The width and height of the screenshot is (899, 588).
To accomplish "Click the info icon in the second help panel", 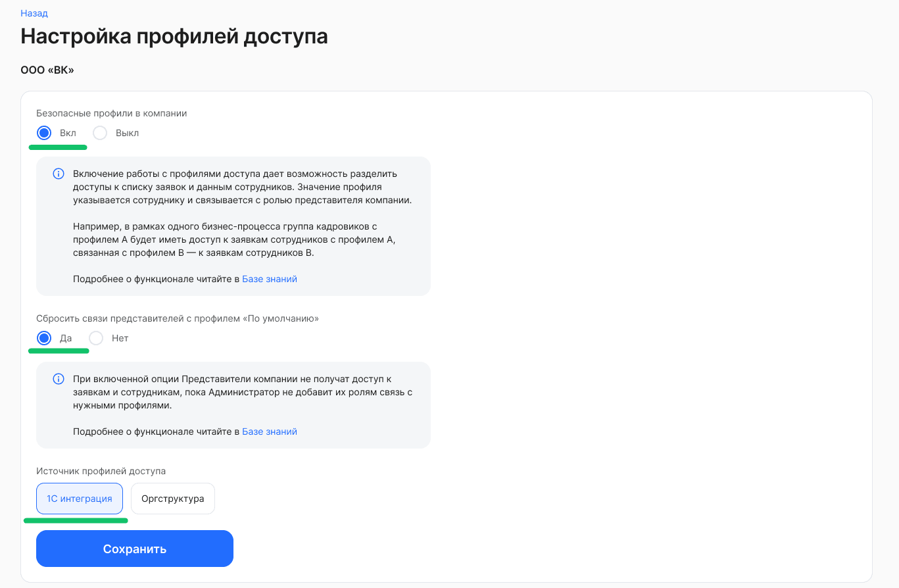I will [x=58, y=379].
